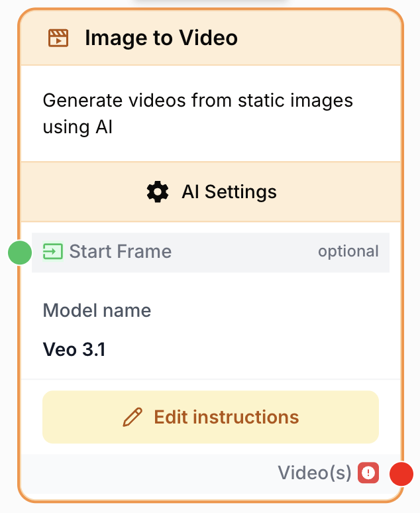Viewport: 420px width, 513px height.
Task: Click the clapperboard video icon in header
Action: tap(58, 38)
